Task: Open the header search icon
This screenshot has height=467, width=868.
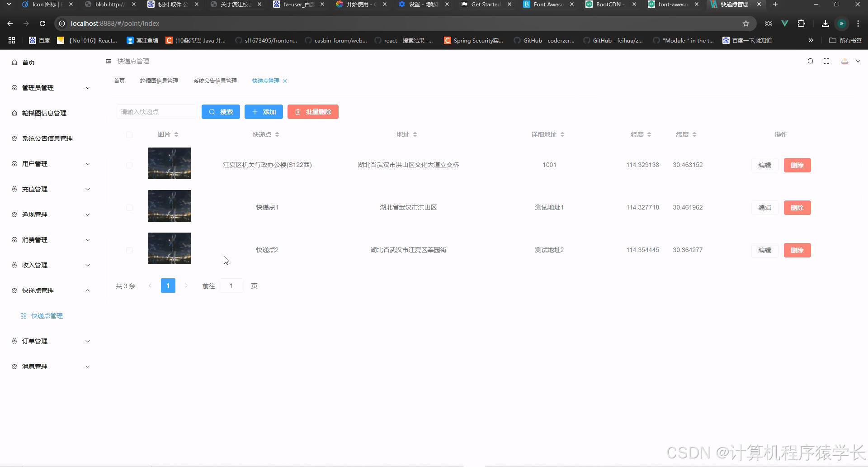Action: 811,61
